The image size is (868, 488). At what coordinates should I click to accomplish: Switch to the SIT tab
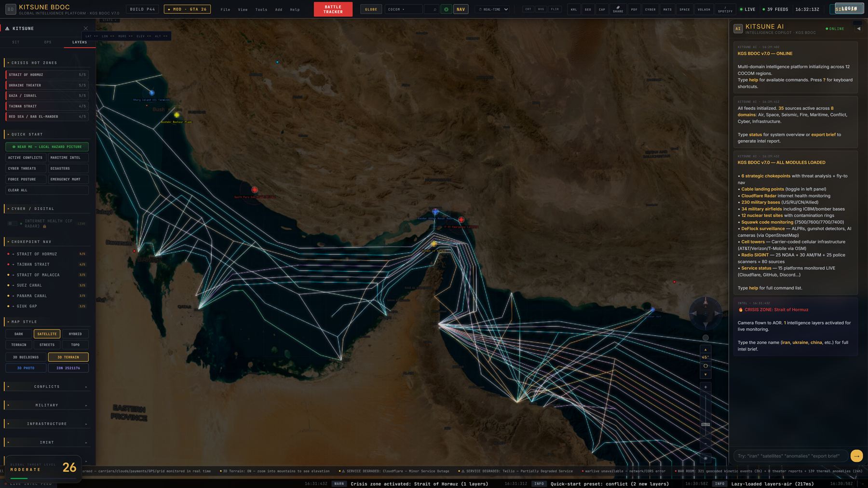click(16, 42)
